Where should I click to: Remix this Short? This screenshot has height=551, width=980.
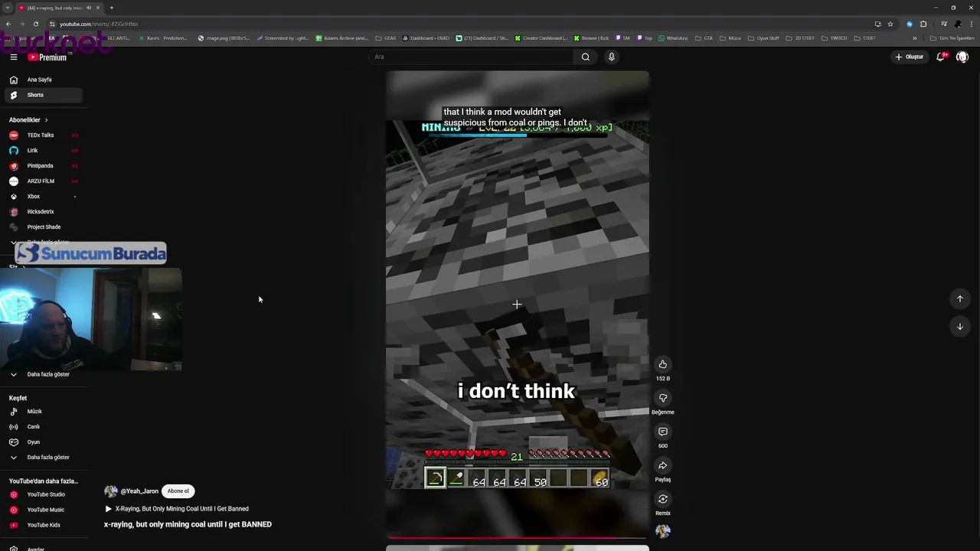(663, 499)
